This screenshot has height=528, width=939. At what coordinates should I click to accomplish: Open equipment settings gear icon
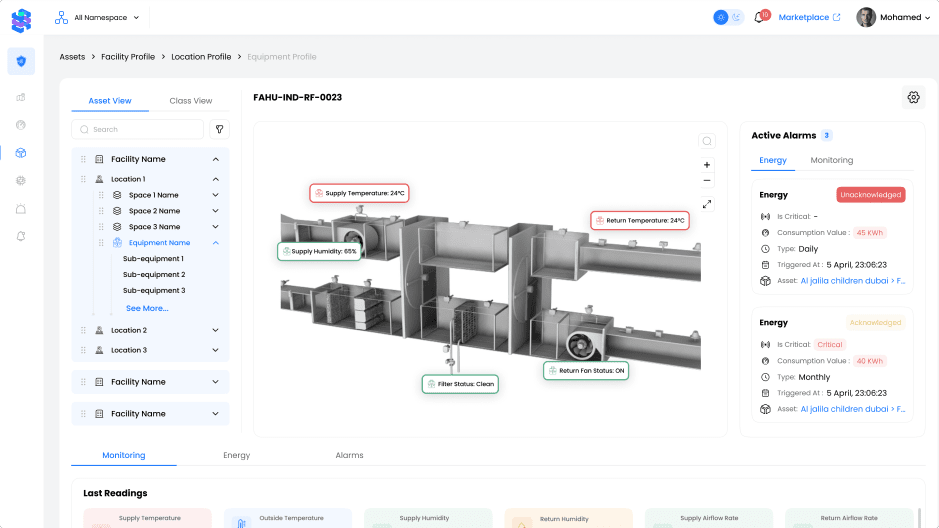pos(913,97)
